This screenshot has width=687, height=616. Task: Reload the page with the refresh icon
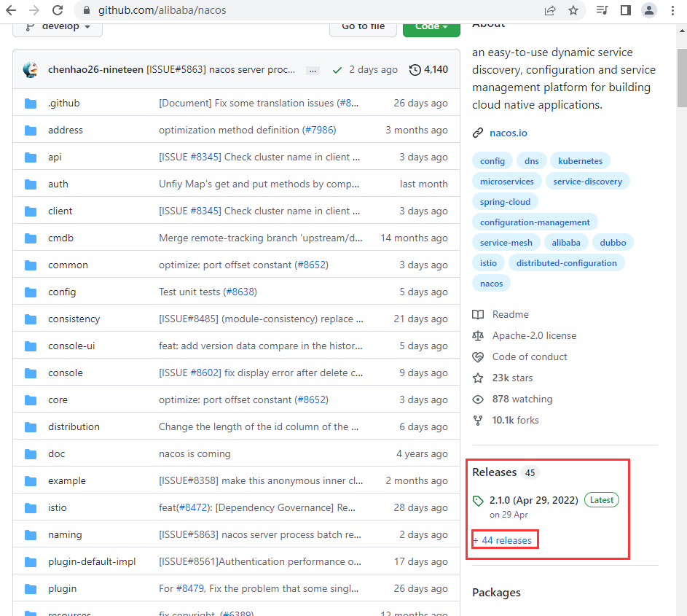(58, 10)
